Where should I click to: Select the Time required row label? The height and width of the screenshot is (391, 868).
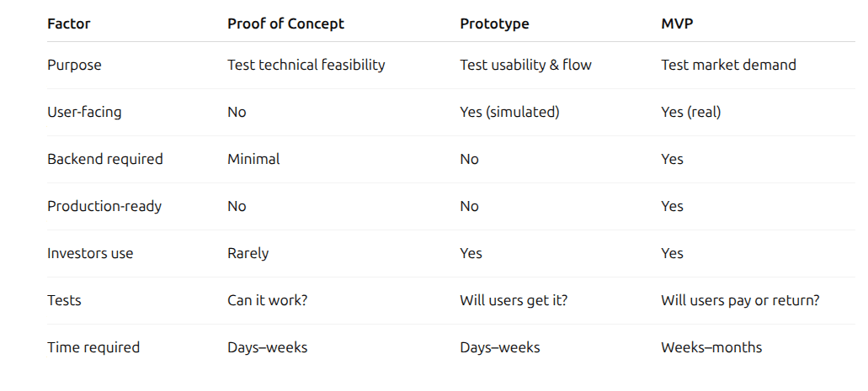click(93, 347)
